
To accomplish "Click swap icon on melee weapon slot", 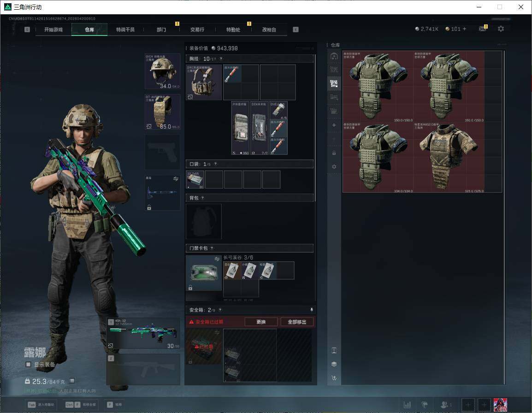I will click(176, 179).
